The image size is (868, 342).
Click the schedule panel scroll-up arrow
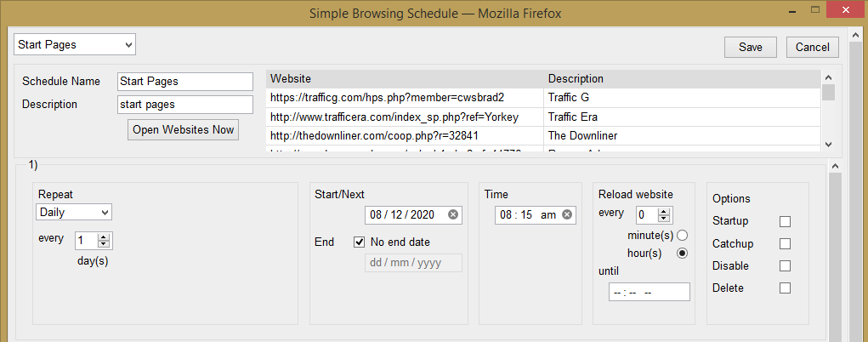[836, 166]
